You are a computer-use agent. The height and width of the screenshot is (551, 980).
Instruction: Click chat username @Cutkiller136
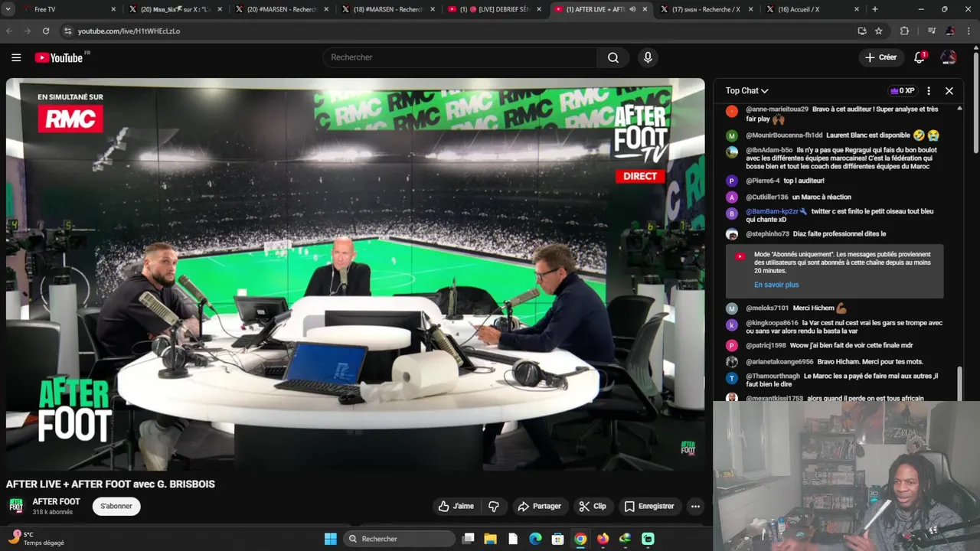[x=767, y=197]
